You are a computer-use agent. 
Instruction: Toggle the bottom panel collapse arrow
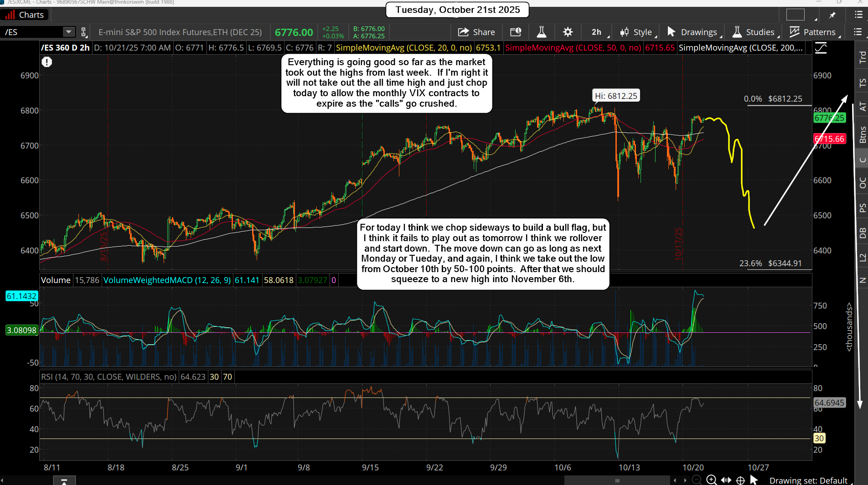(x=64, y=481)
